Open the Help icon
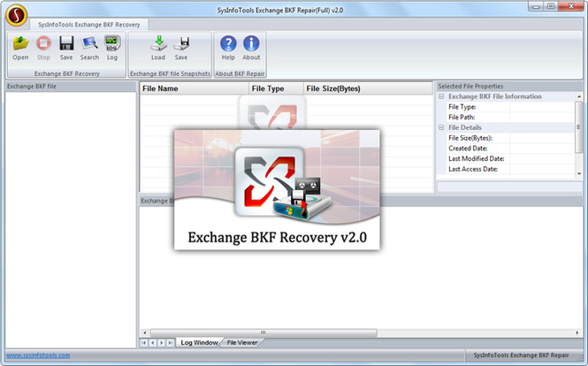 pyautogui.click(x=228, y=48)
